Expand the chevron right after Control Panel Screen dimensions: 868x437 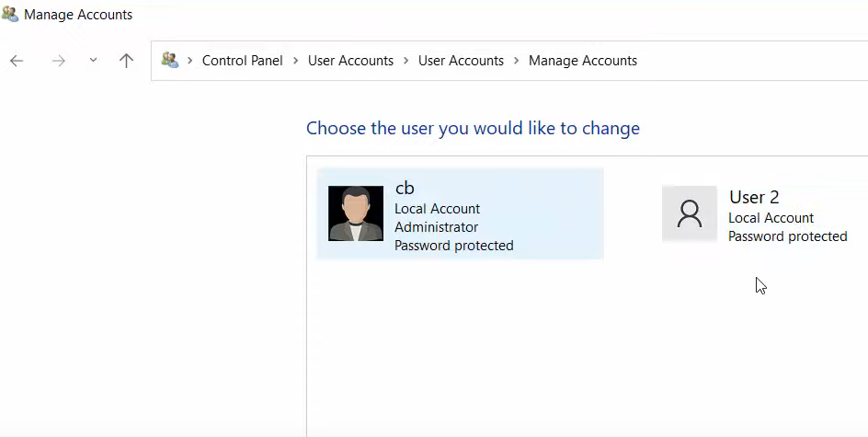point(296,61)
